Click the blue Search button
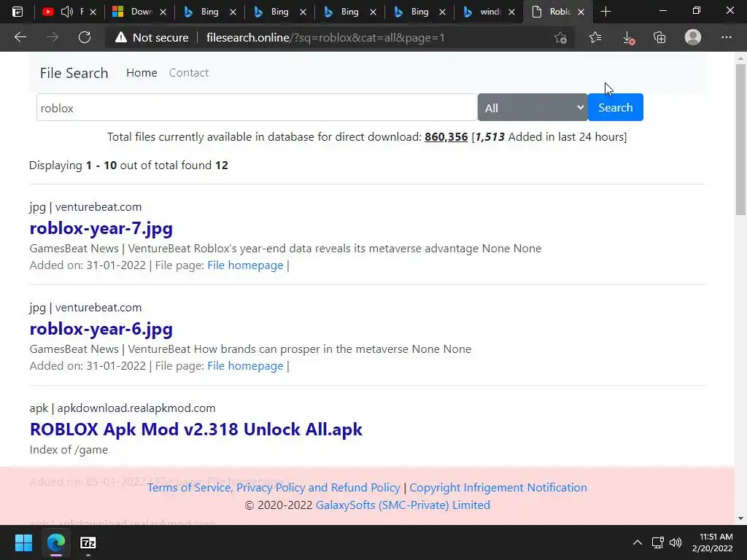The image size is (747, 560). pyautogui.click(x=616, y=108)
